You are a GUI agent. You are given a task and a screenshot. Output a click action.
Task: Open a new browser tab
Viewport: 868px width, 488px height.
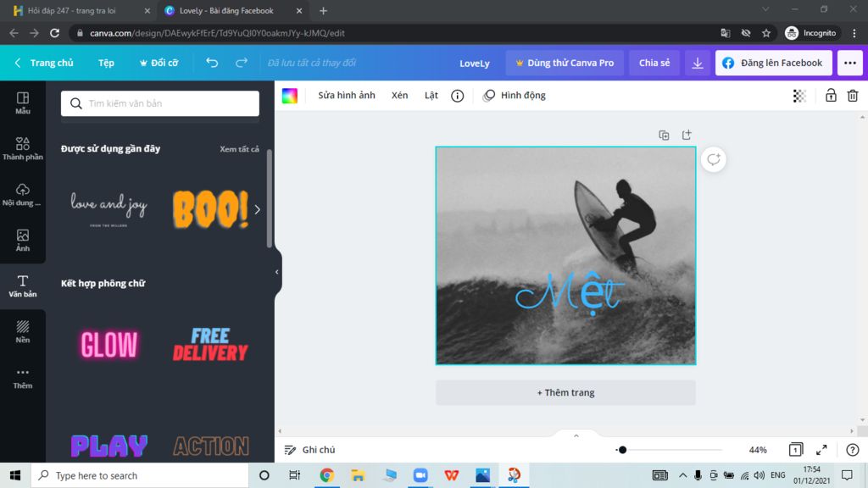(323, 10)
